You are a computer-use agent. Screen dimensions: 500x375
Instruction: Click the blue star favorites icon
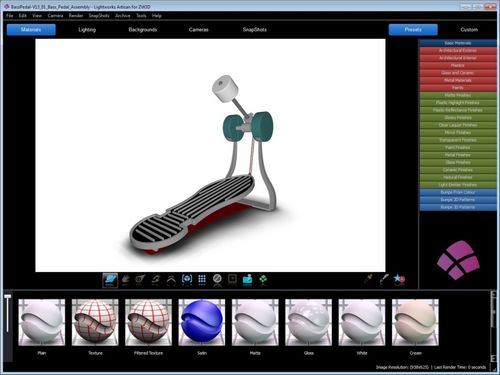(399, 279)
